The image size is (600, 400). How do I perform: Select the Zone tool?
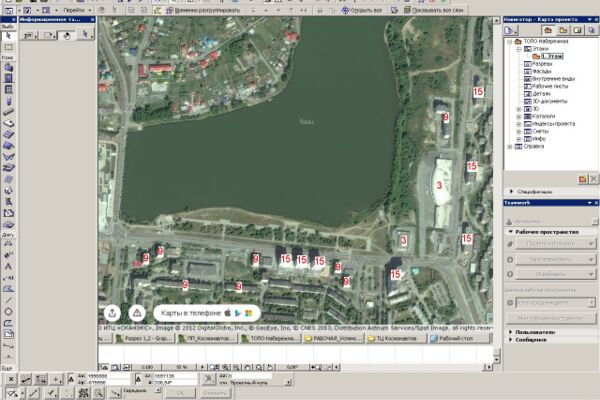click(x=8, y=213)
